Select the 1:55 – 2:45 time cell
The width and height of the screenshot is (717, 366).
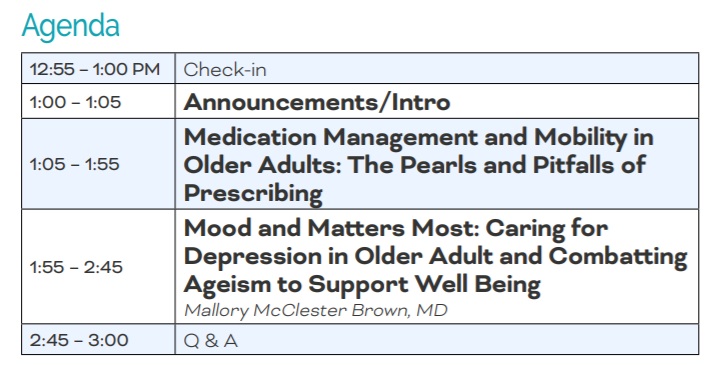pyautogui.click(x=98, y=267)
